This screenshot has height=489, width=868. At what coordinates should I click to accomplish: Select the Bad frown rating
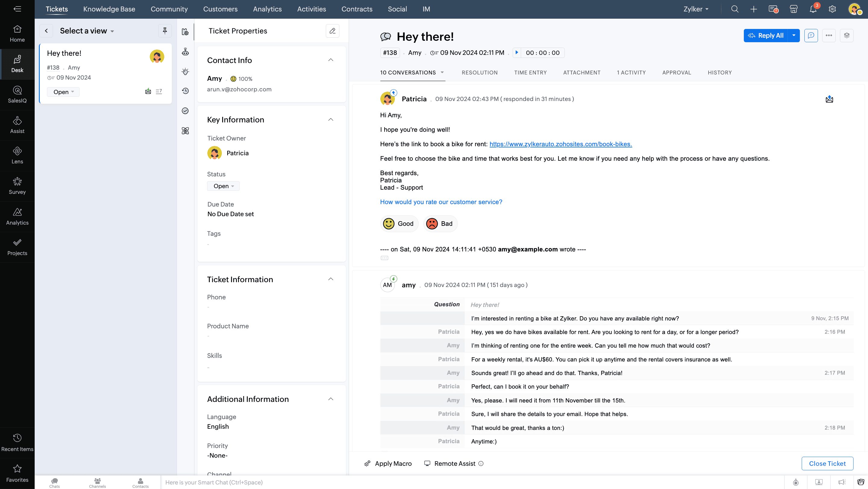pos(440,223)
